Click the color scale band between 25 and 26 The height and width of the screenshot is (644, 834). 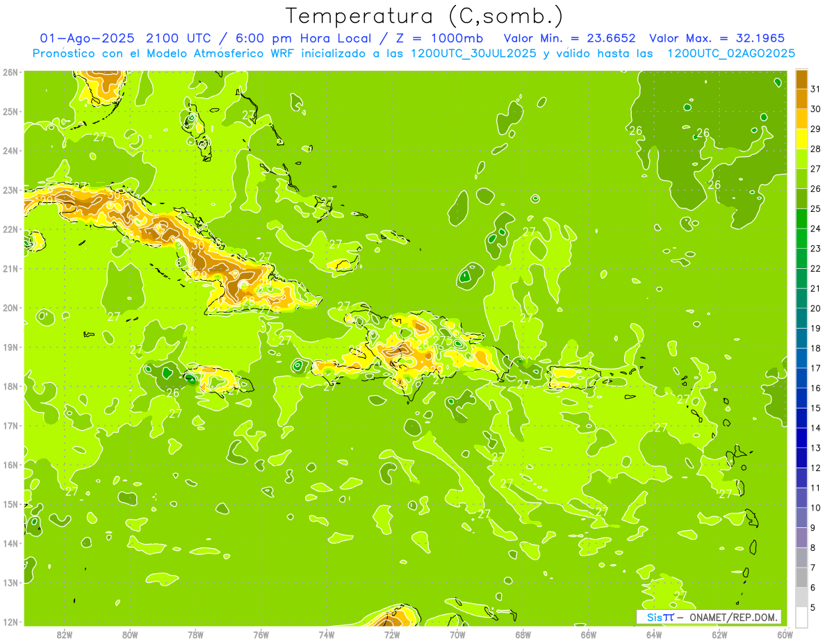click(801, 199)
